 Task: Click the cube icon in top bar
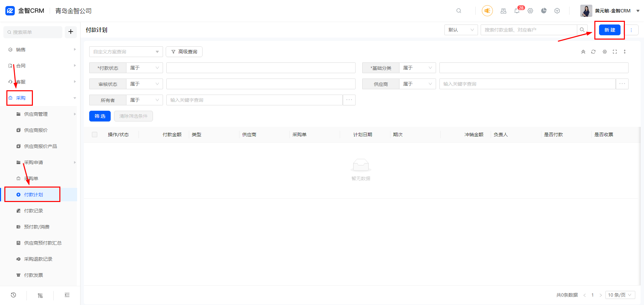pos(557,11)
